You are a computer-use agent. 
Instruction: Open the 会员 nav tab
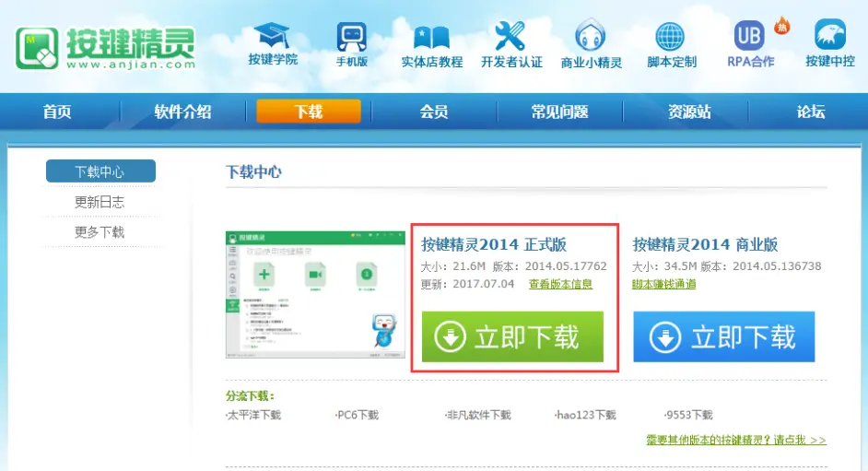pyautogui.click(x=434, y=112)
